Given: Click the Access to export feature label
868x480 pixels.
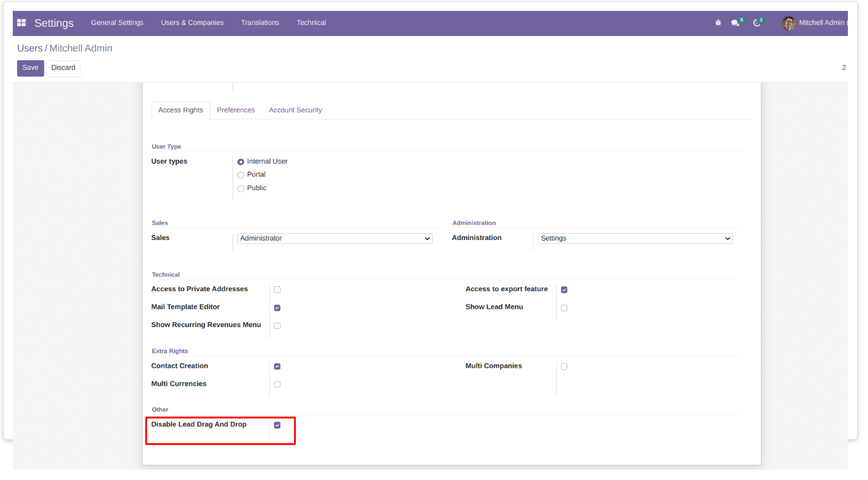Looking at the screenshot, I should tap(506, 289).
